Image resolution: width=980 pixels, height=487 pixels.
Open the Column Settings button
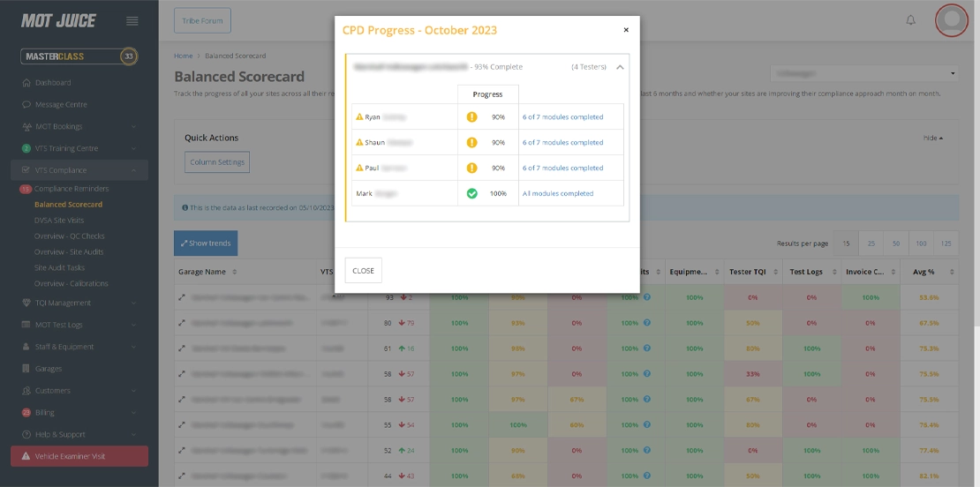pos(217,162)
